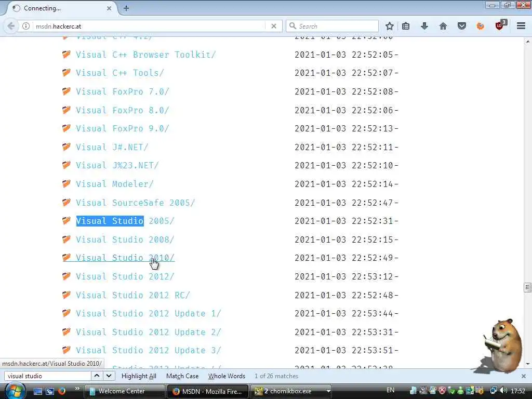532x399 pixels.
Task: Launch Firefox from quick launch
Action: coord(62,391)
